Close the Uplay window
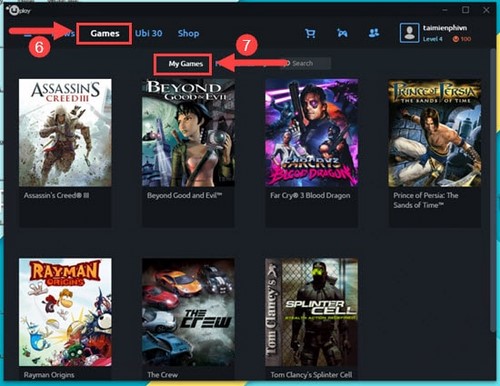 point(486,10)
